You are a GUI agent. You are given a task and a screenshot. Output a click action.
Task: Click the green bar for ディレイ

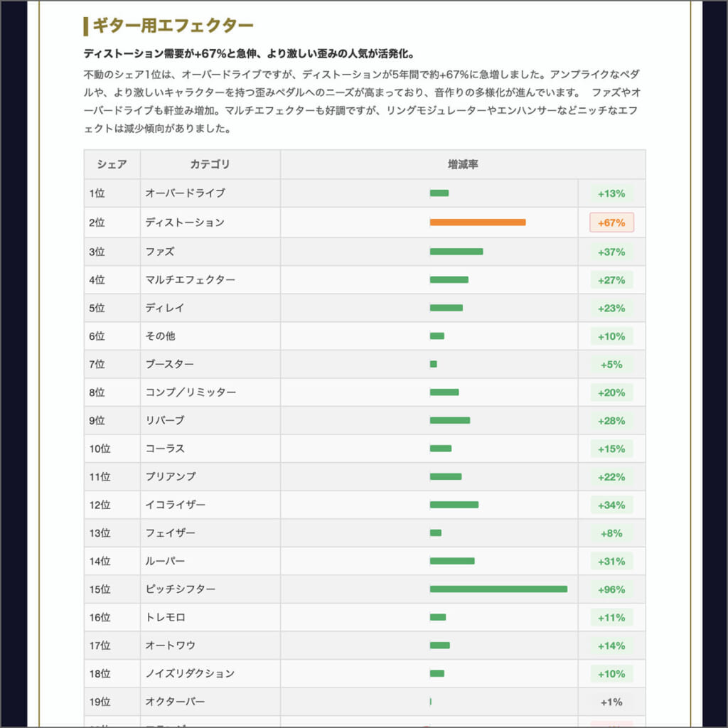tap(446, 307)
